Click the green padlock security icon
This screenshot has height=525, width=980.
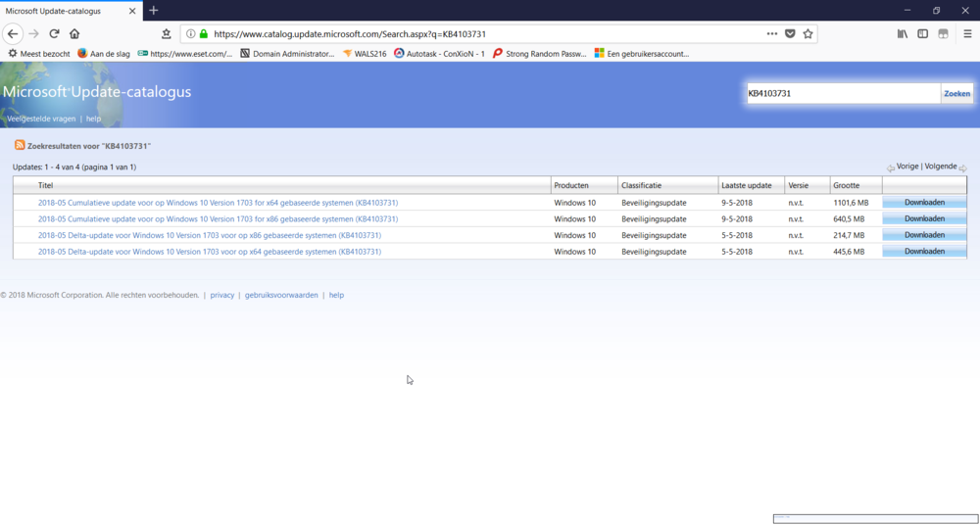coord(203,33)
